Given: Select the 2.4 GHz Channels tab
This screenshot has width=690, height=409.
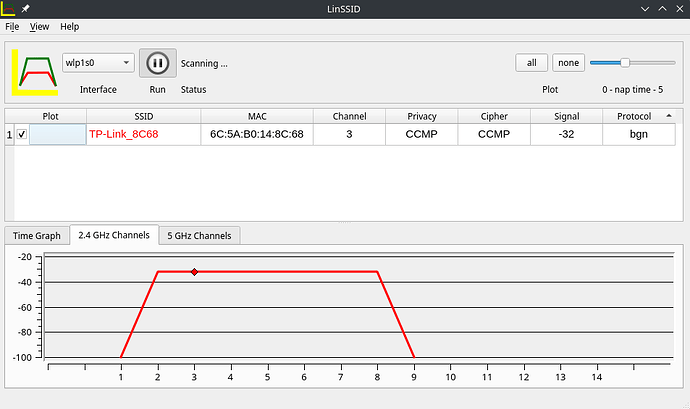Looking at the screenshot, I should tap(114, 235).
